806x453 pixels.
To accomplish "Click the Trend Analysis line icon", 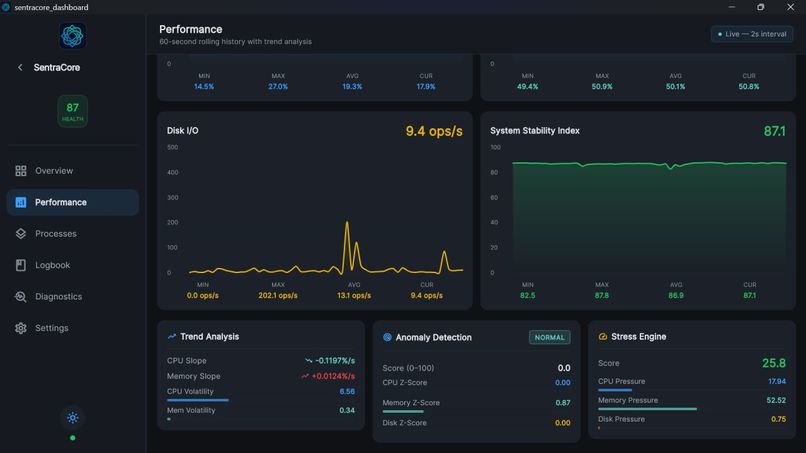I will pos(172,336).
